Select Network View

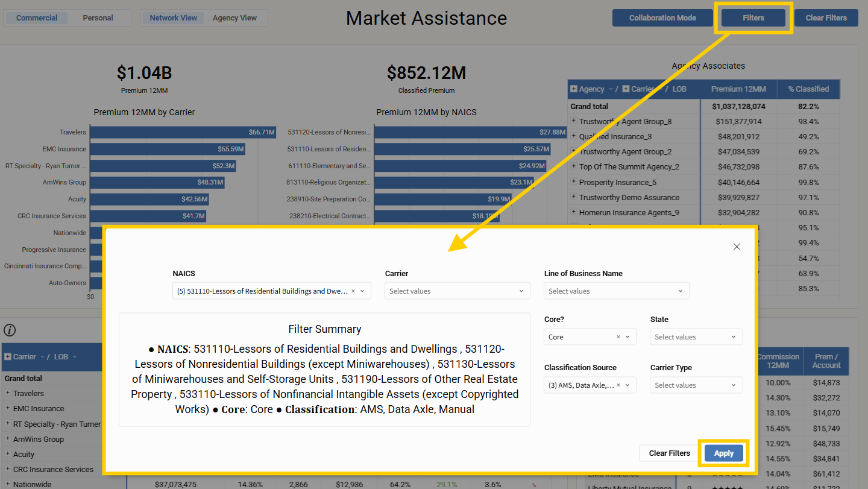tap(174, 17)
